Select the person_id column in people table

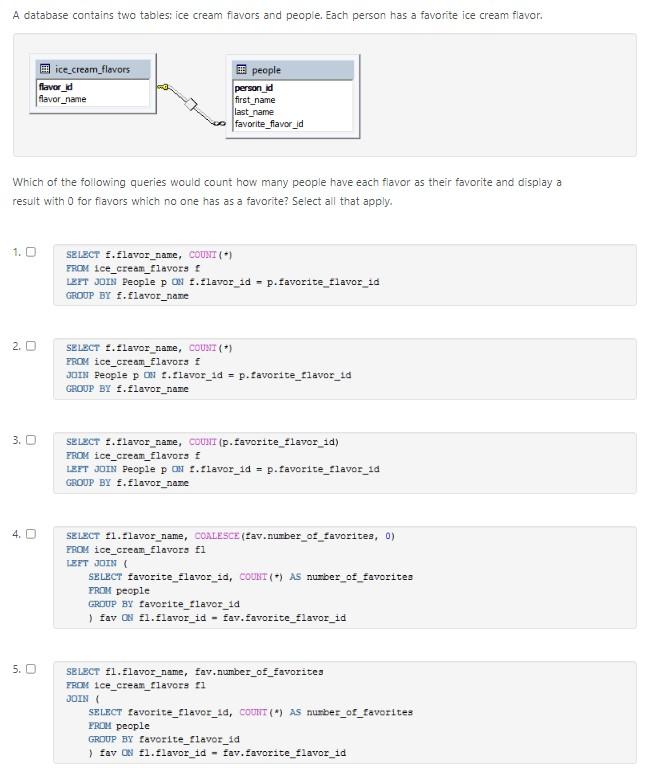[254, 88]
